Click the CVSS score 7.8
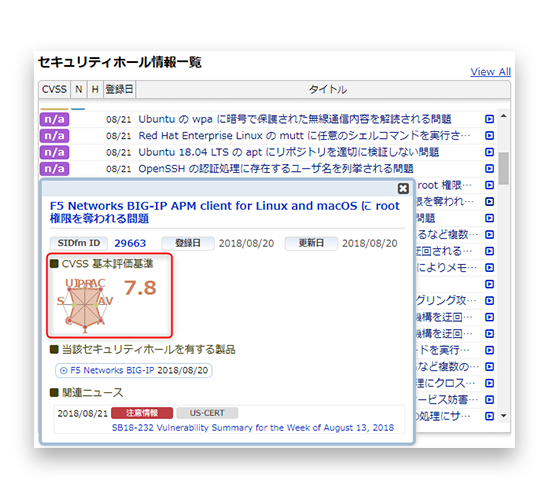The height and width of the screenshot is (500, 550). 140,288
